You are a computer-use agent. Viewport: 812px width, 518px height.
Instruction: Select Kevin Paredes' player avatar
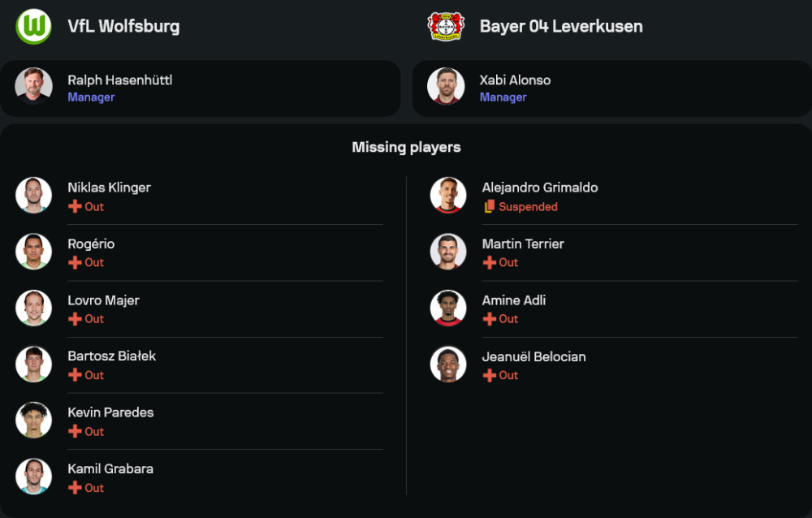[x=33, y=420]
